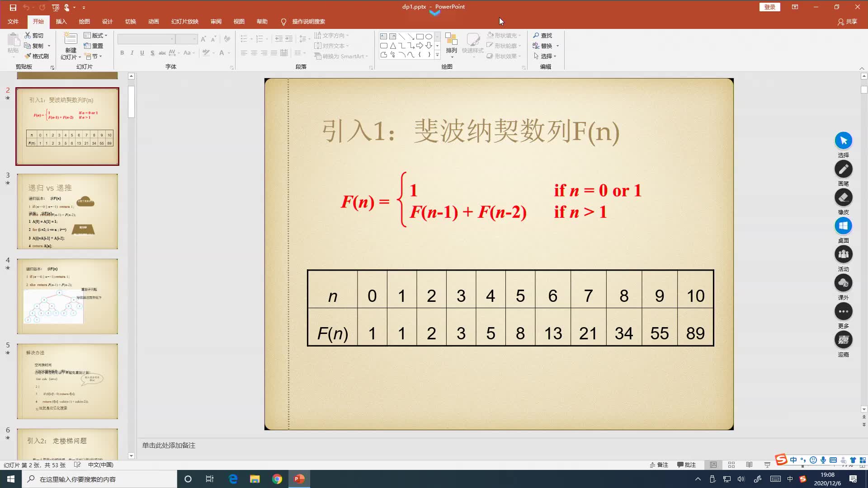Switch to 幻灯片浏览 slide sorter view

(x=731, y=465)
